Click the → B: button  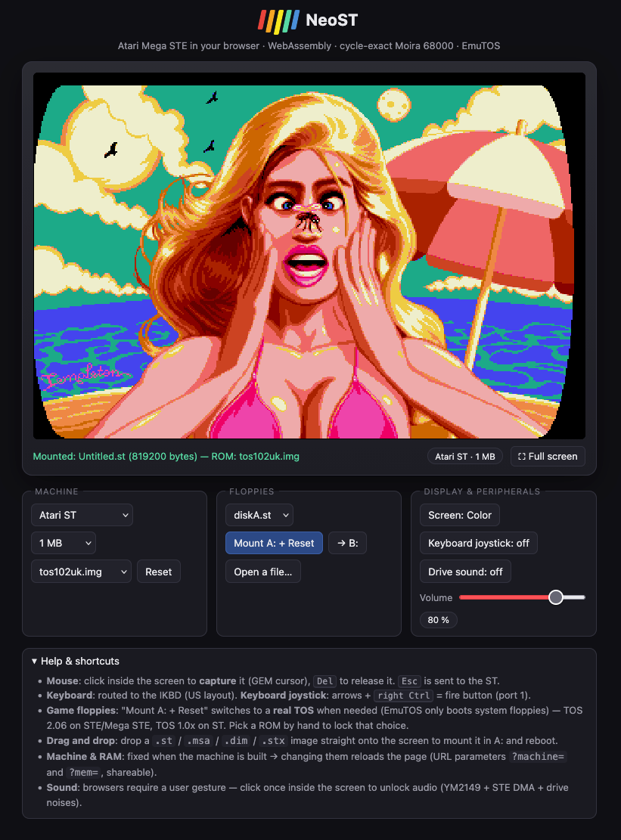pyautogui.click(x=347, y=543)
